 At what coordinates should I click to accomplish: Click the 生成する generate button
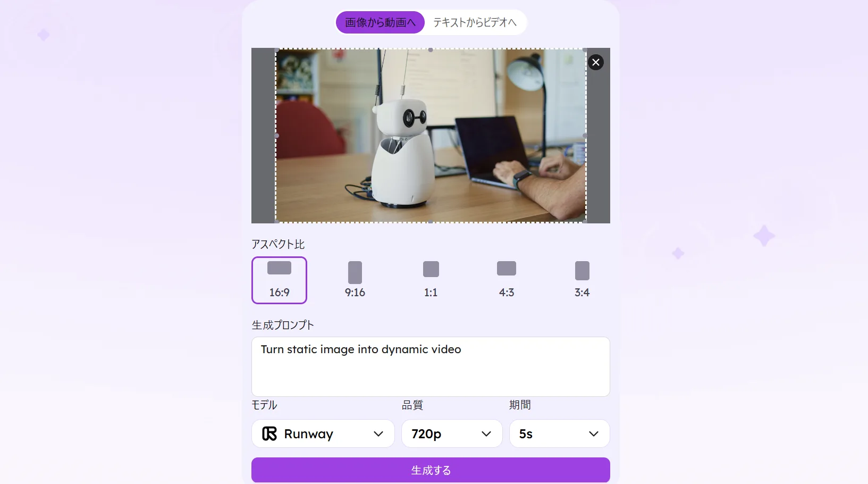(x=431, y=470)
